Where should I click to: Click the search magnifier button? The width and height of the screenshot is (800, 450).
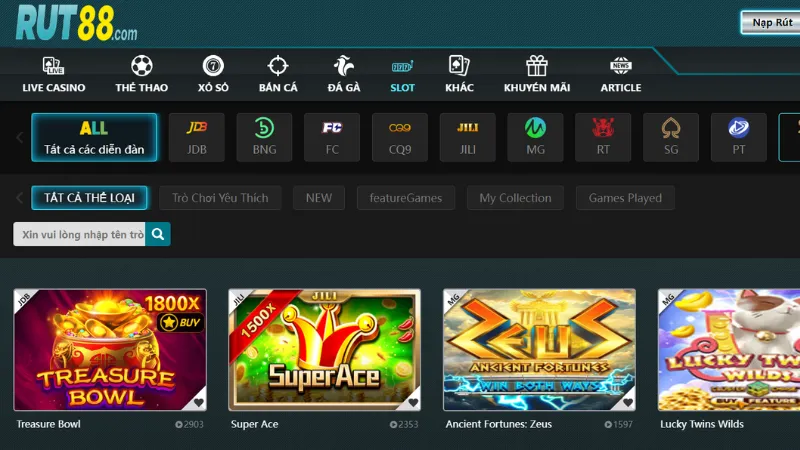[158, 234]
